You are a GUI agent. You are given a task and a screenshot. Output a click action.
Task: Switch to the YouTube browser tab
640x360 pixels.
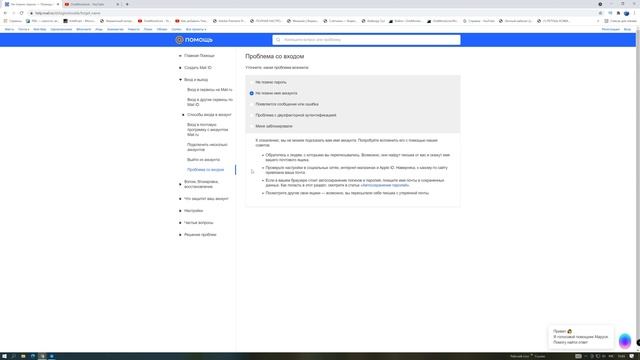click(x=92, y=4)
